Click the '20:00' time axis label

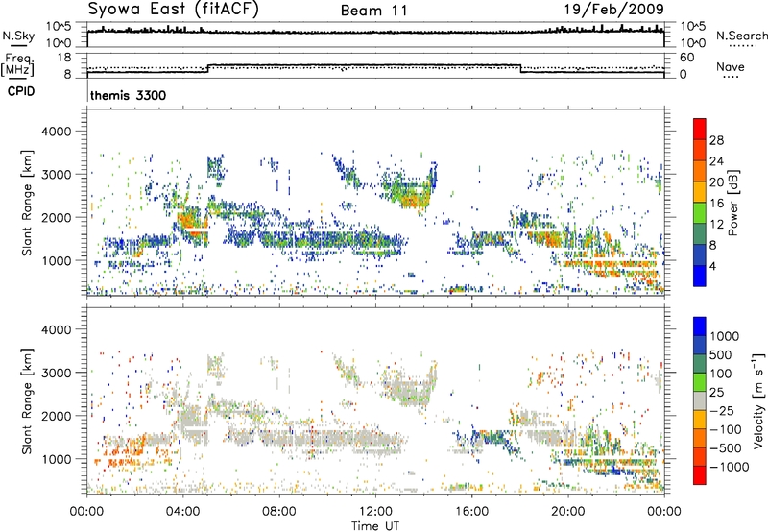pos(568,512)
